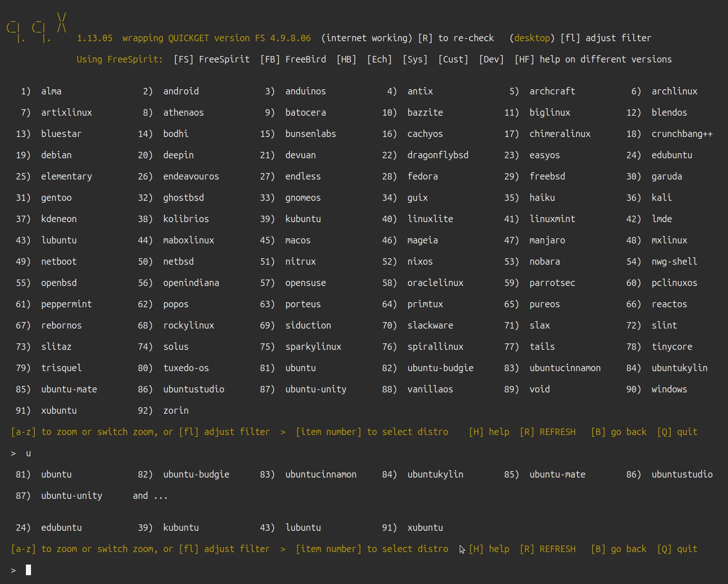Select 'vanillaos' entry number 88

[430, 389]
